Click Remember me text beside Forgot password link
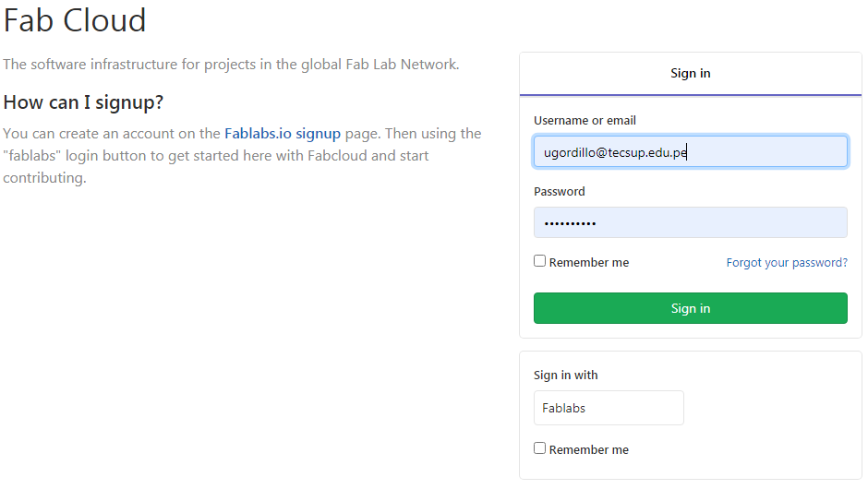 point(589,263)
